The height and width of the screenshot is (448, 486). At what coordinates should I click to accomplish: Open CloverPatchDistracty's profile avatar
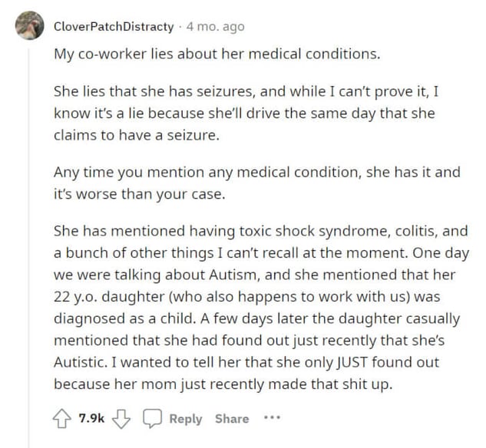[30, 25]
